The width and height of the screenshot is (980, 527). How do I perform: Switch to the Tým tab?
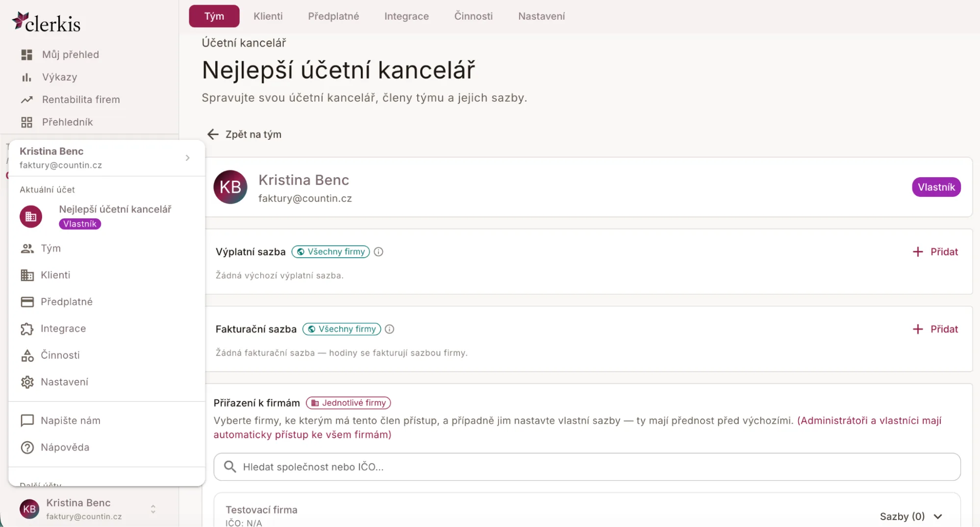[214, 16]
